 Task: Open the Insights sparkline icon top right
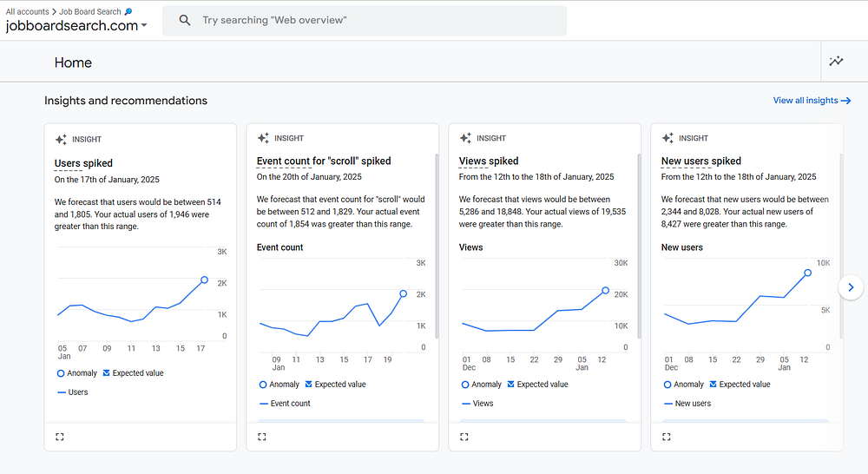click(836, 61)
